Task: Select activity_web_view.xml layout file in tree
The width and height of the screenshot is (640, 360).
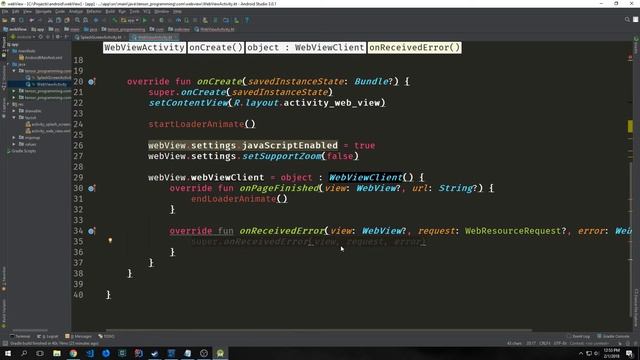Action: point(48,131)
